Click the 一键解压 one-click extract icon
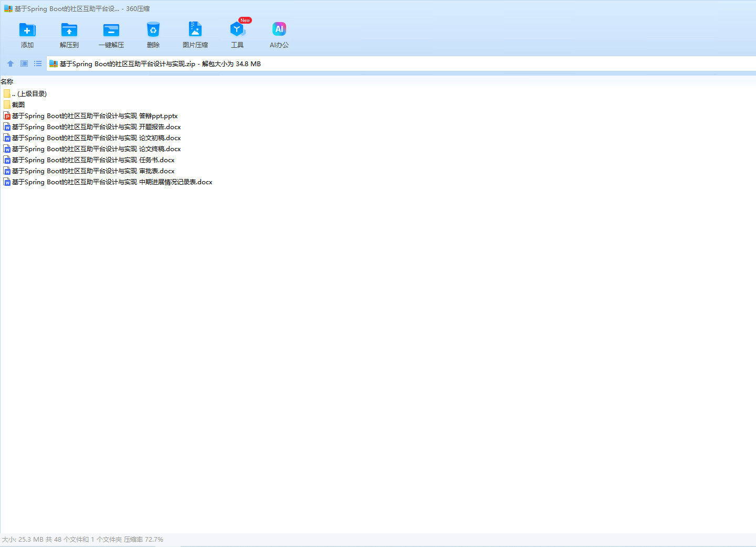The width and height of the screenshot is (756, 547). [x=111, y=30]
